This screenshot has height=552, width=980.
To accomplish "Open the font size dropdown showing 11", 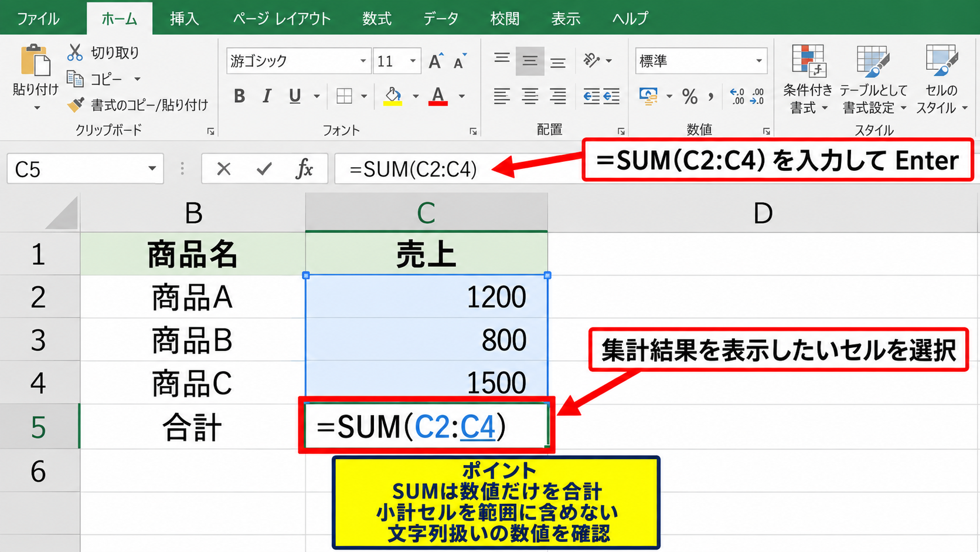I will click(413, 61).
